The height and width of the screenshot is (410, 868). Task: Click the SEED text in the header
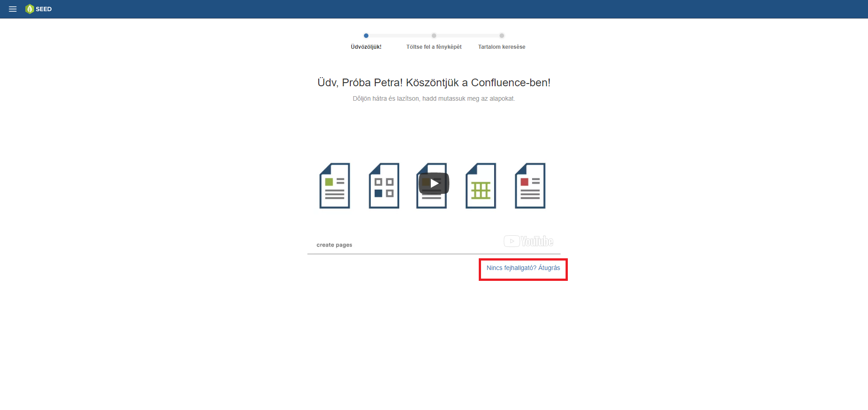[x=44, y=9]
